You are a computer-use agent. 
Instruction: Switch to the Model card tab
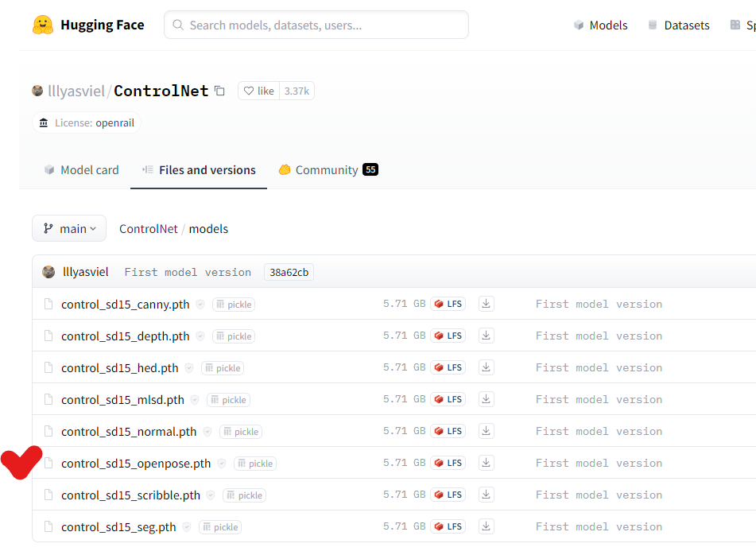click(x=81, y=170)
